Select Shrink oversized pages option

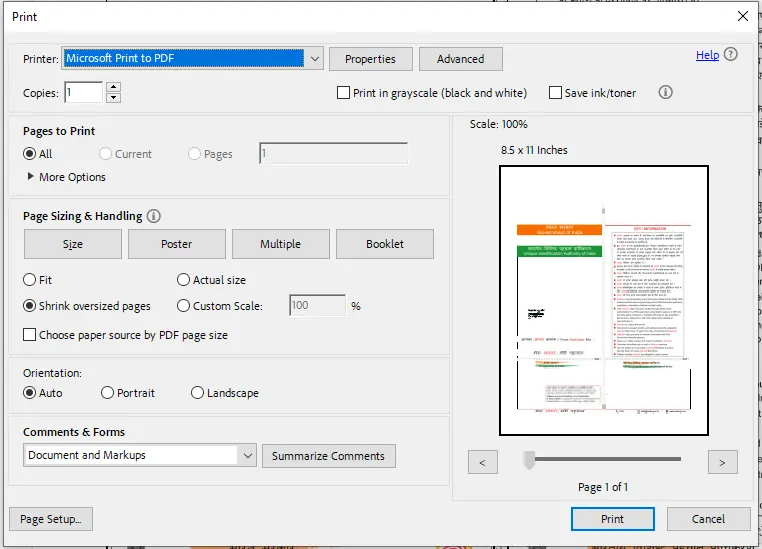(30, 306)
